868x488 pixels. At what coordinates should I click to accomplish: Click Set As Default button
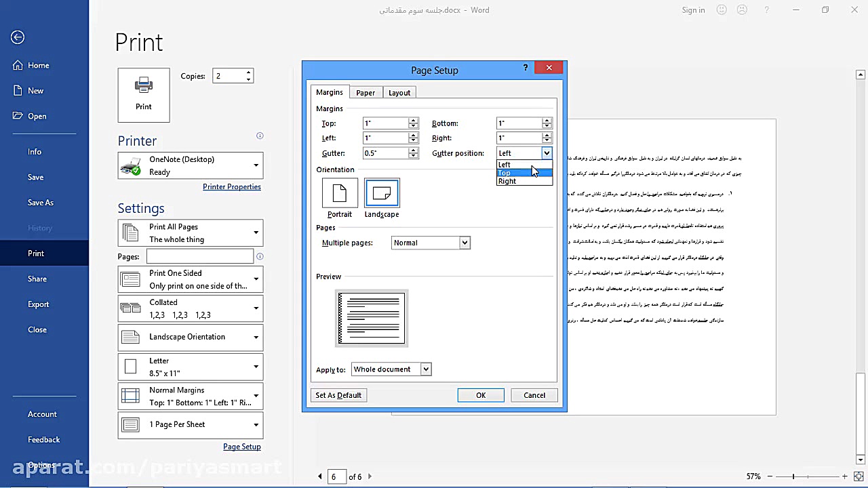coord(338,395)
